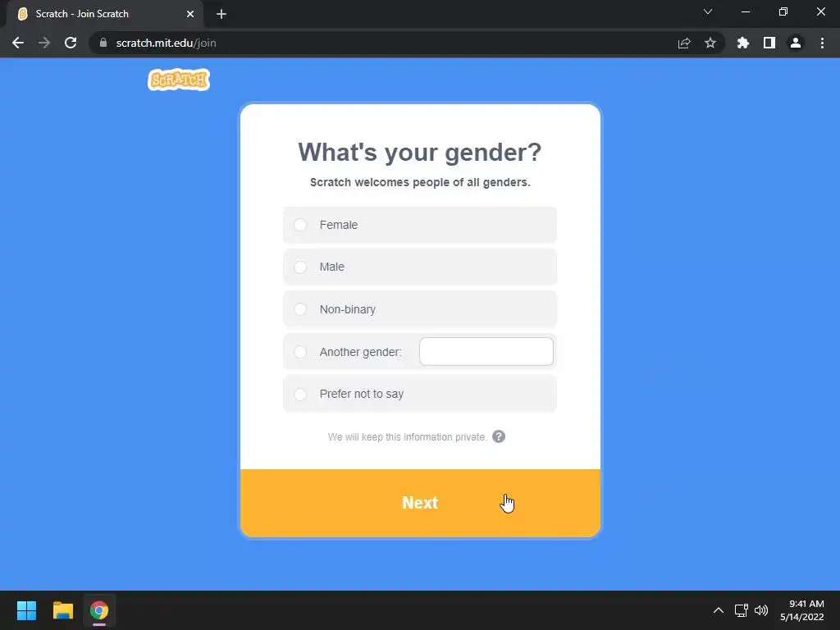Open the privacy help question mark icon
Image resolution: width=840 pixels, height=630 pixels.
[498, 436]
